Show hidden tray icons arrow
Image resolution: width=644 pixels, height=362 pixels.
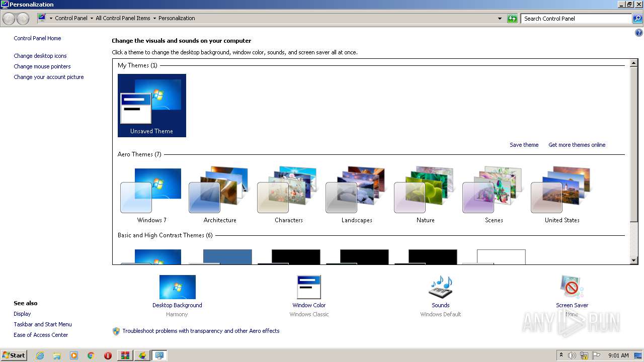[x=561, y=355]
